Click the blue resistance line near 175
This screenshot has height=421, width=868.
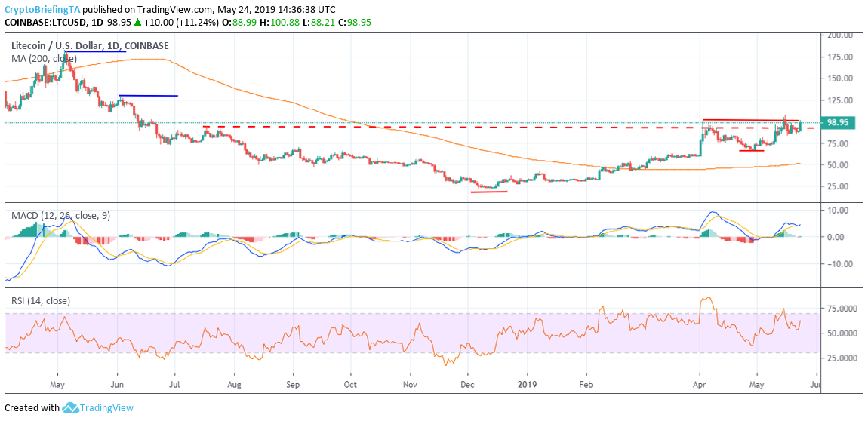click(x=96, y=51)
